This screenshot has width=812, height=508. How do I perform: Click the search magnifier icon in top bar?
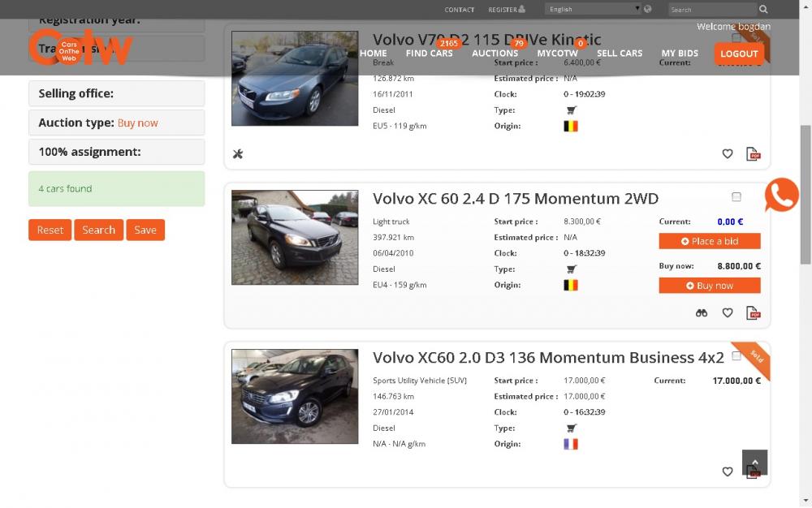[x=762, y=9]
